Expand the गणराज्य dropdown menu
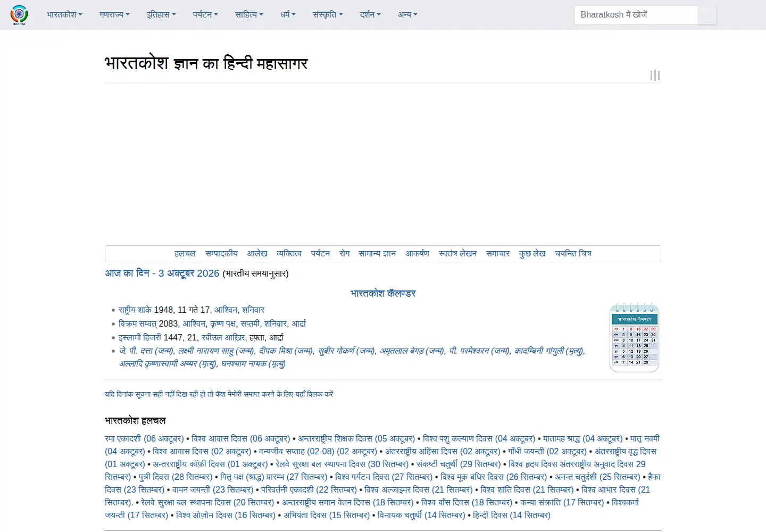 click(x=114, y=15)
